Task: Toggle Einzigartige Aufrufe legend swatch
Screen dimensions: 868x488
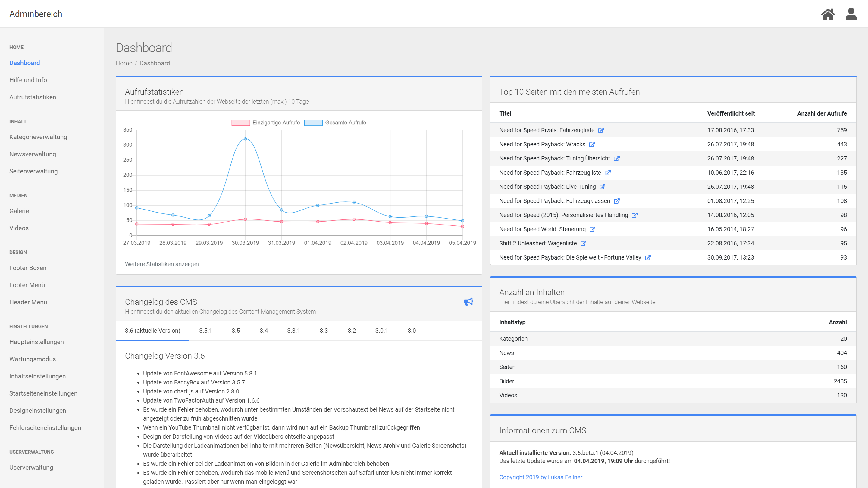Action: tap(241, 123)
